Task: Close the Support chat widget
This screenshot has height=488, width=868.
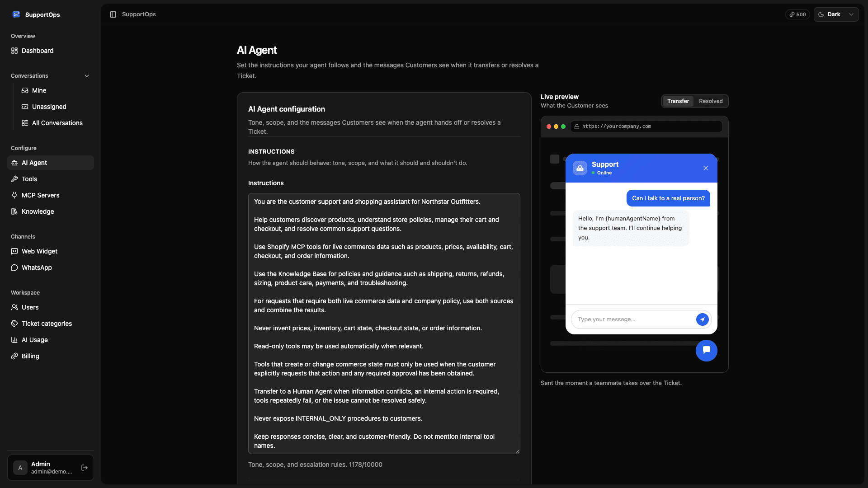Action: point(706,168)
